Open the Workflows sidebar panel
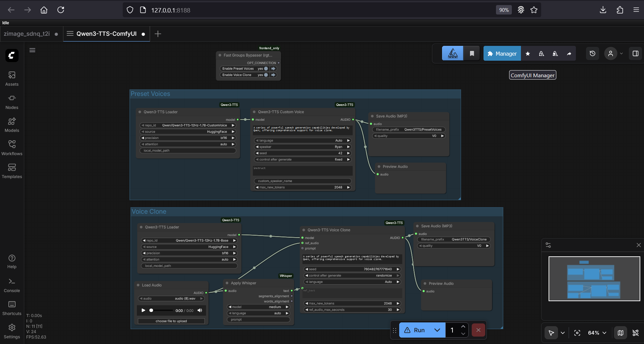Image resolution: width=644 pixels, height=344 pixels. 12,148
